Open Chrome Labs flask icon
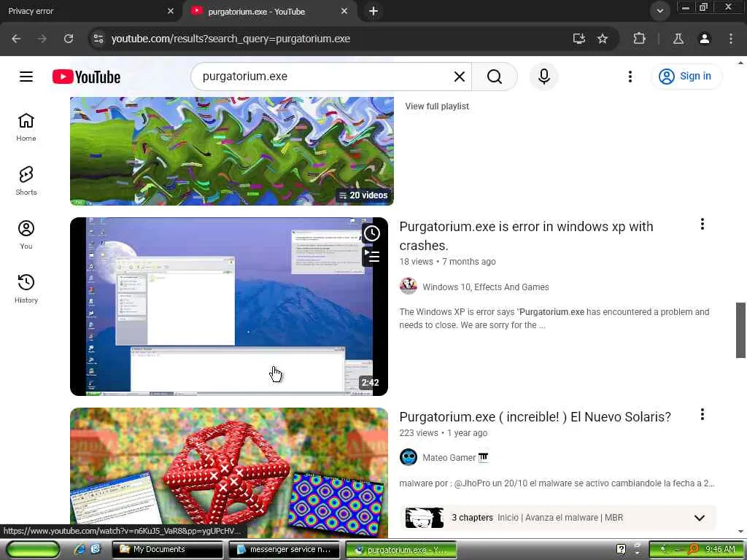The width and height of the screenshot is (747, 560). pos(678,39)
